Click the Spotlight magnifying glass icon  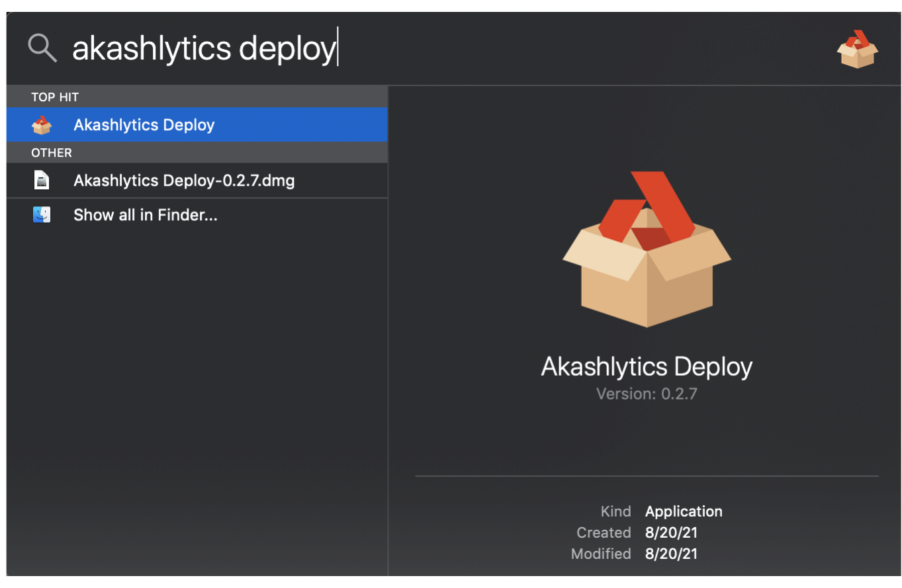(x=42, y=48)
